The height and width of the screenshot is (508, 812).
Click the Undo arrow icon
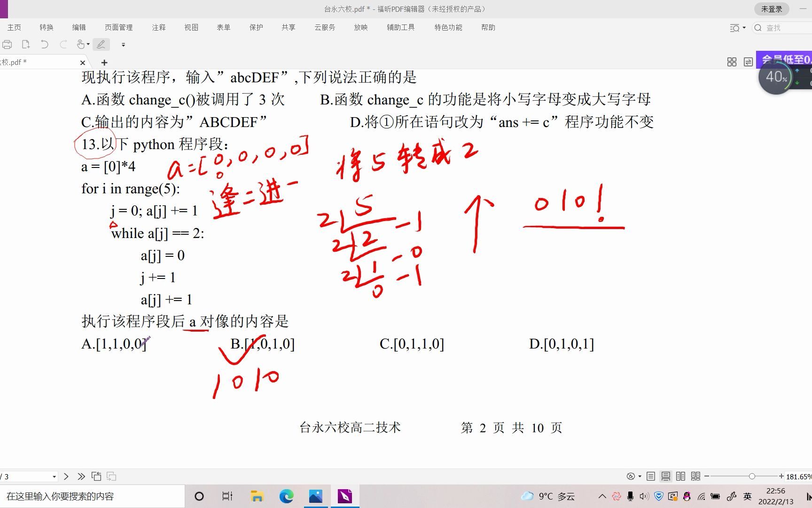tap(45, 44)
